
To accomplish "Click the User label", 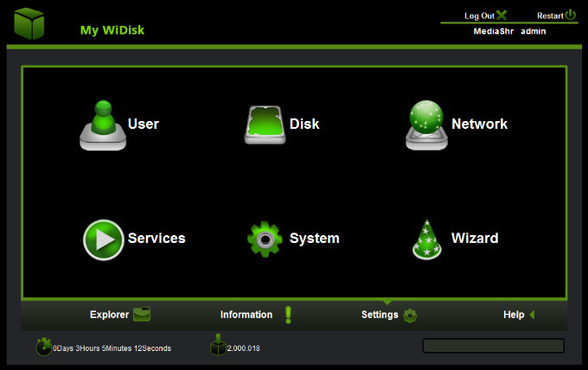I will pyautogui.click(x=144, y=124).
